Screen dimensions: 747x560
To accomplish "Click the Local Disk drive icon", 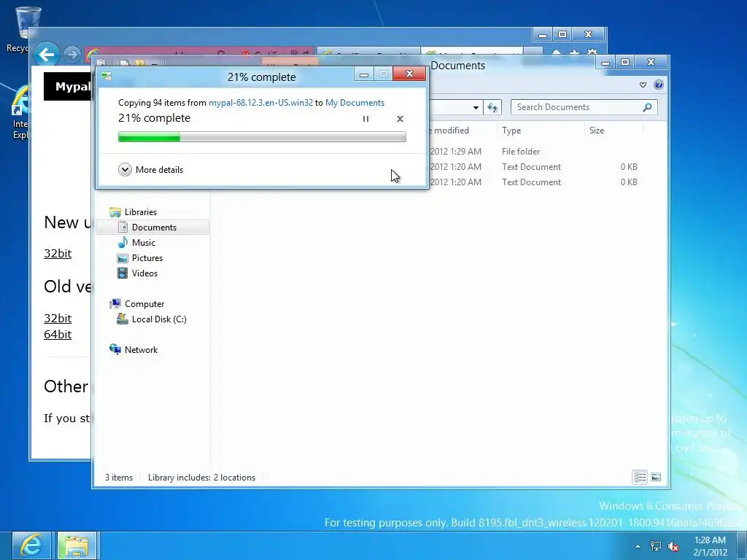I will 123,319.
